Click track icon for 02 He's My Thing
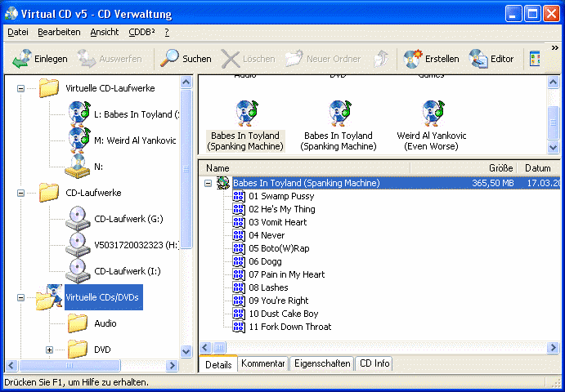 click(x=239, y=209)
